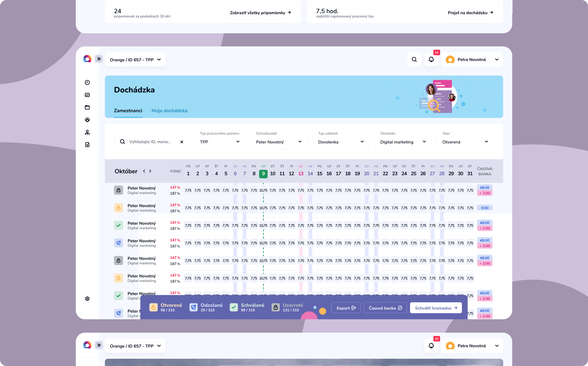Image resolution: width=588 pixels, height=366 pixels.
Task: Open the Orange / ID 657 - TPP selector
Action: 135,60
